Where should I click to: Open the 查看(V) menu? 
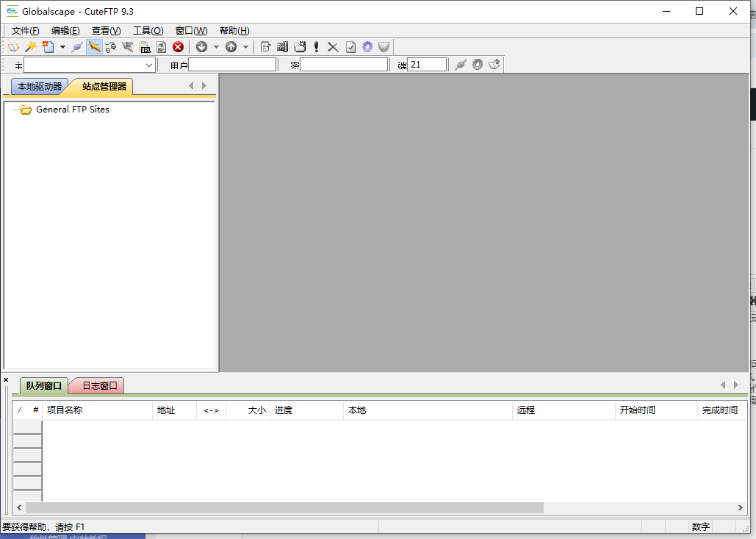click(x=106, y=31)
